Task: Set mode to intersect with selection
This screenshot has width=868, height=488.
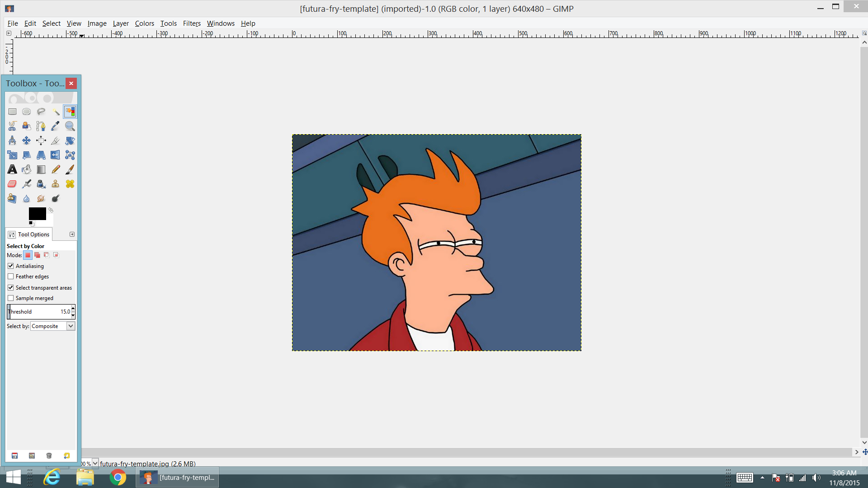Action: click(x=56, y=255)
